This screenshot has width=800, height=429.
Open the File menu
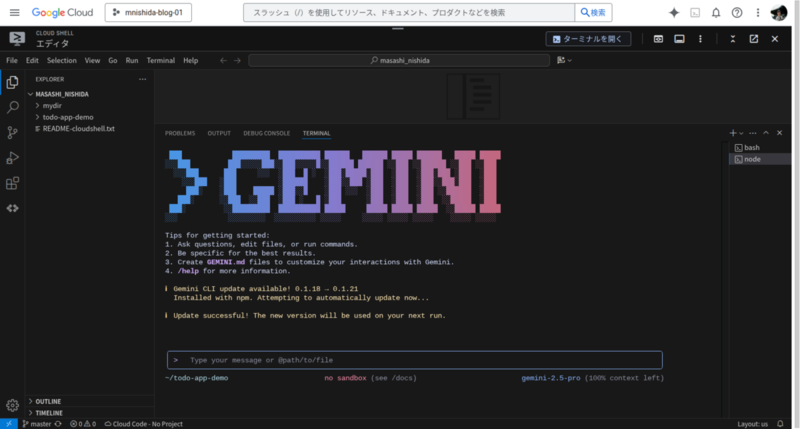12,60
